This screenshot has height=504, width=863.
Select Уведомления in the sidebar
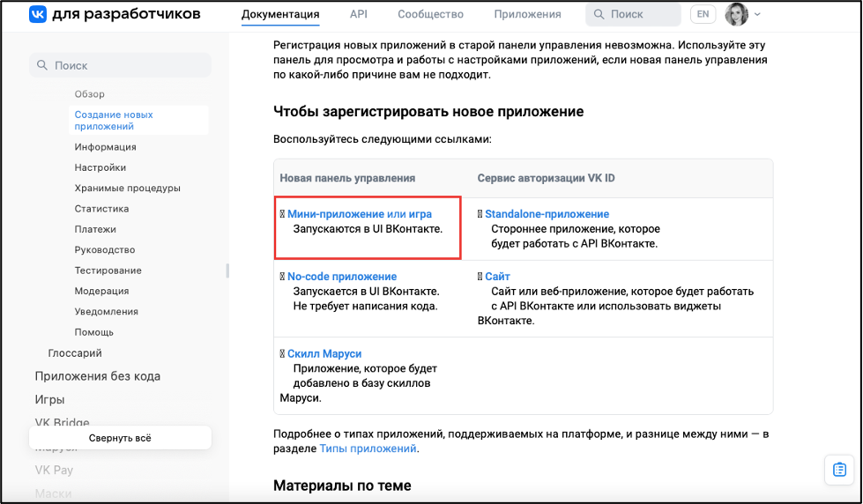107,311
